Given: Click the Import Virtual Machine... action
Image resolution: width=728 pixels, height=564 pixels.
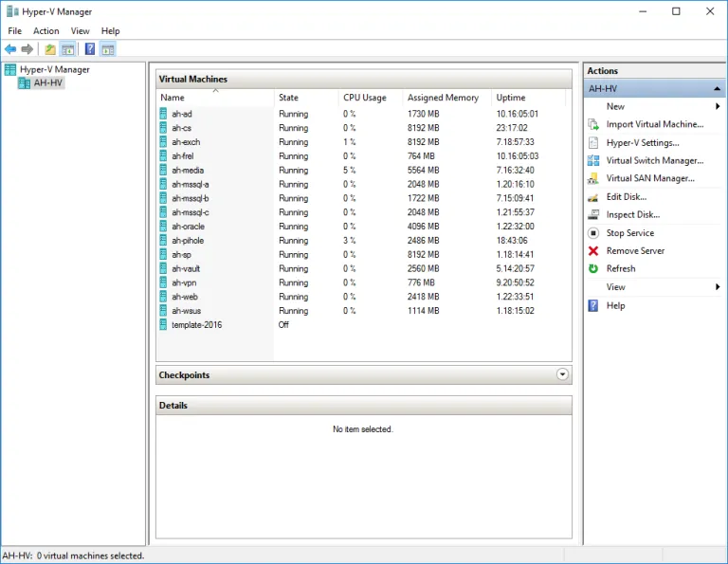Looking at the screenshot, I should tap(655, 124).
